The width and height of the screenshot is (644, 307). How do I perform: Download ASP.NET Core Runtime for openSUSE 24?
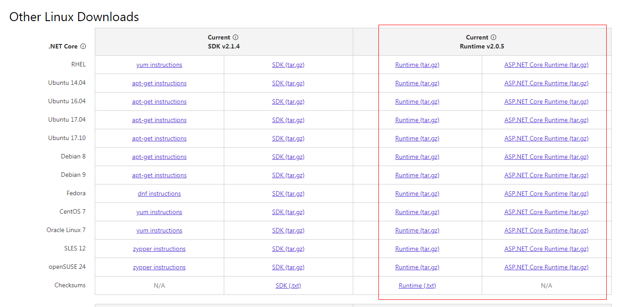tap(546, 267)
